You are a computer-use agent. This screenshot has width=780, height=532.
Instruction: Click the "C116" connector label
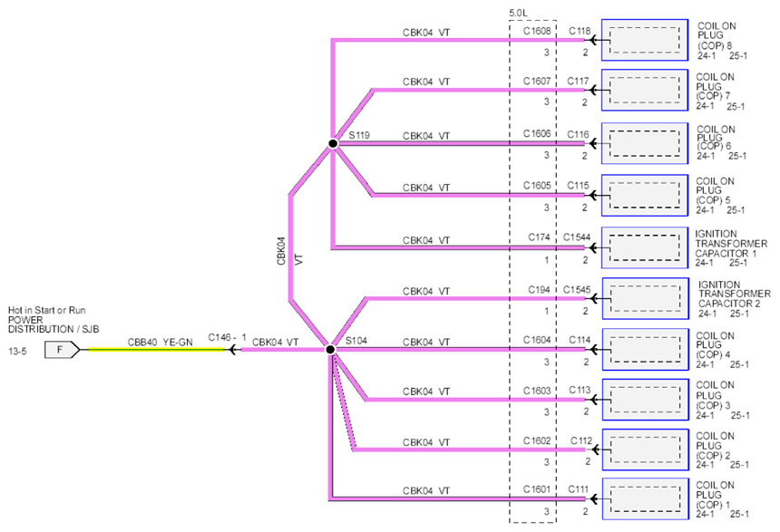point(578,134)
